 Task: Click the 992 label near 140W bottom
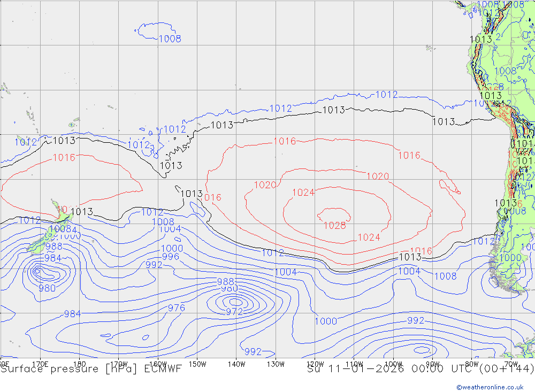[x=253, y=351]
